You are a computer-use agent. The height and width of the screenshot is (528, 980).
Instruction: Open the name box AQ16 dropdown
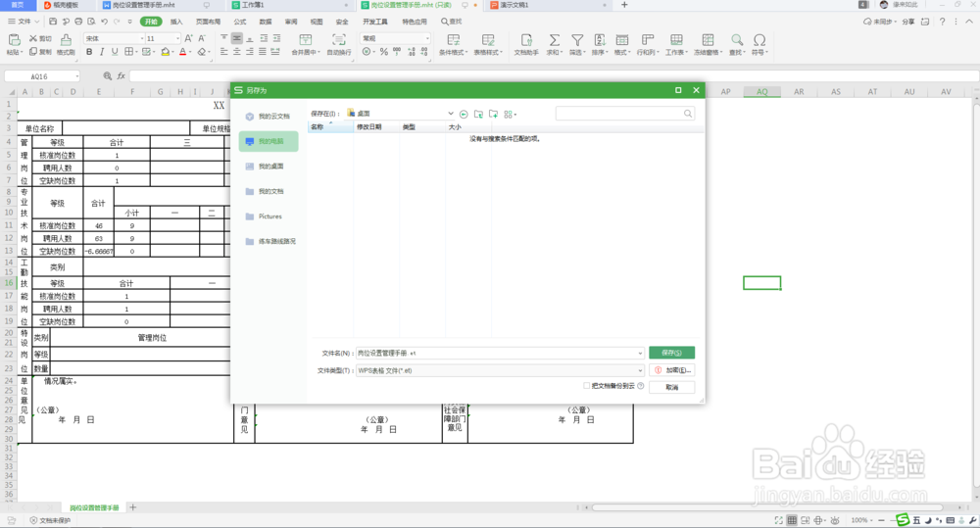76,76
